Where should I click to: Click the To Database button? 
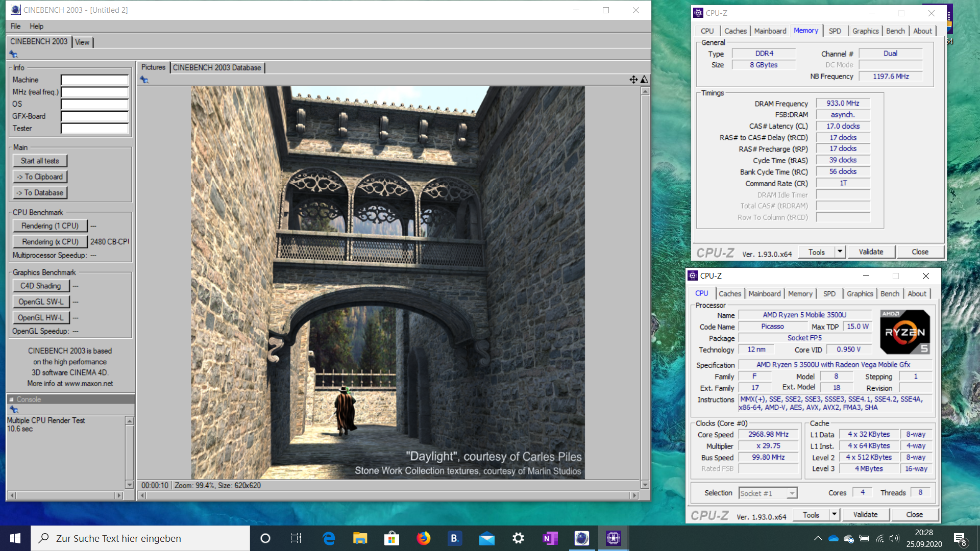point(40,193)
